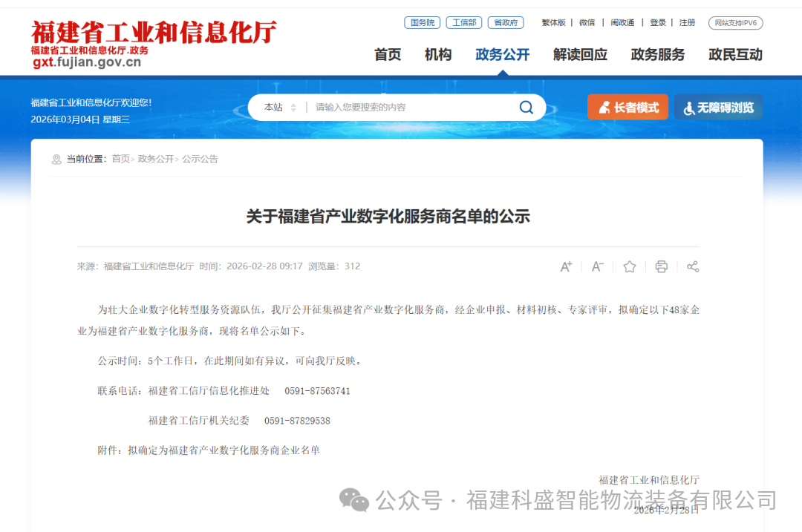This screenshot has height=532, width=802.
Task: Click 首页 in the breadcrumb path
Action: pos(120,159)
